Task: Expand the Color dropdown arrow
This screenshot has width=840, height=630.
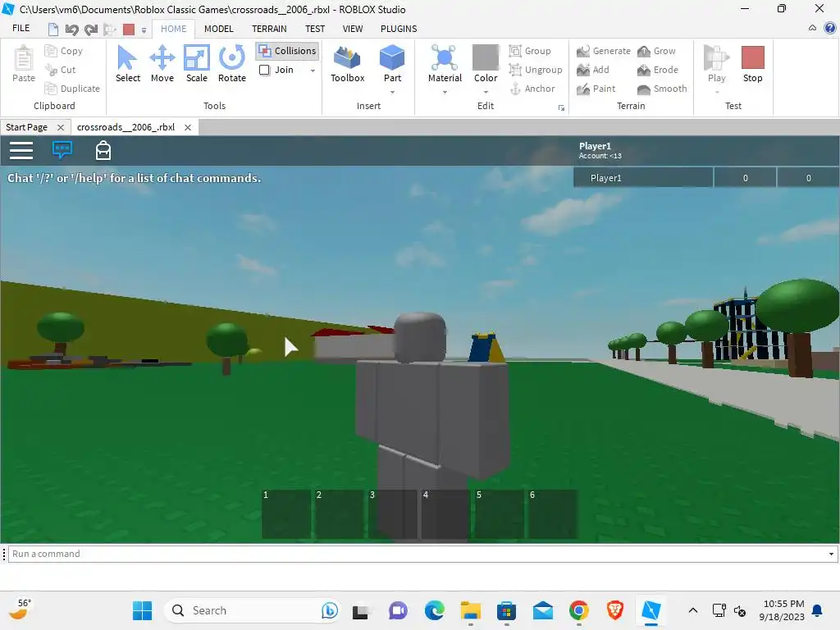Action: tap(486, 92)
